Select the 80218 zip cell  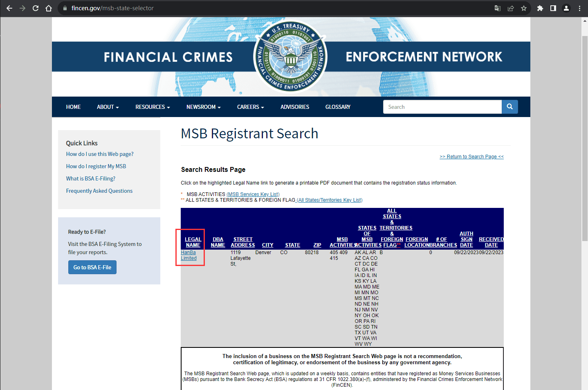(312, 252)
